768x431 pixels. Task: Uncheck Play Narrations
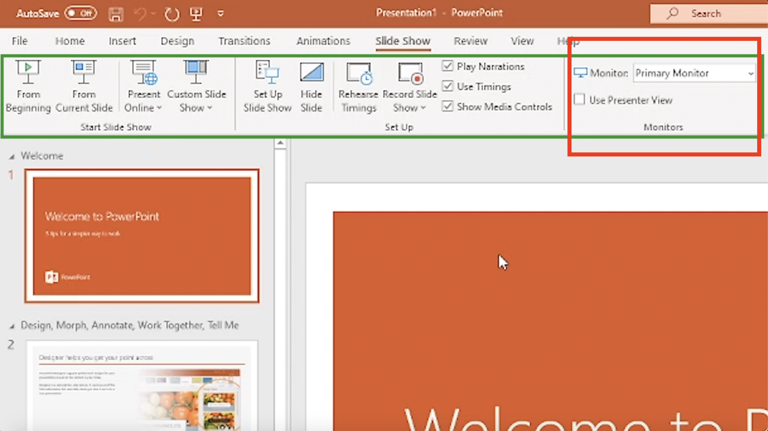point(448,66)
